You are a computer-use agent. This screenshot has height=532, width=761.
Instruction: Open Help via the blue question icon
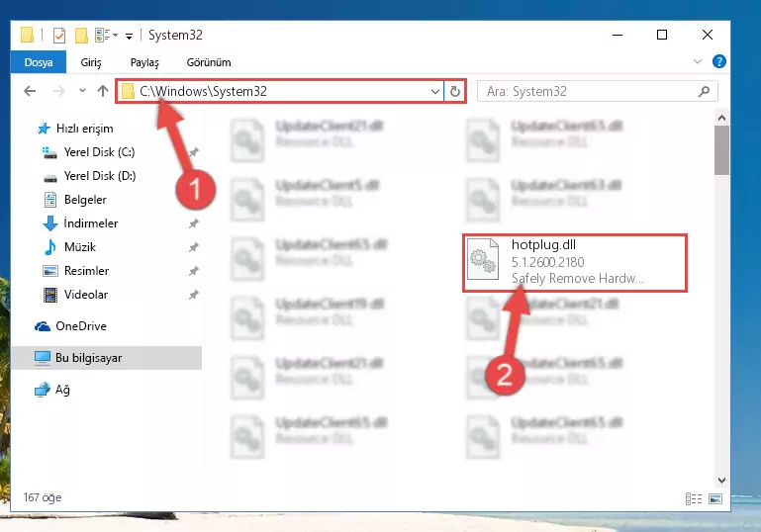pos(718,61)
